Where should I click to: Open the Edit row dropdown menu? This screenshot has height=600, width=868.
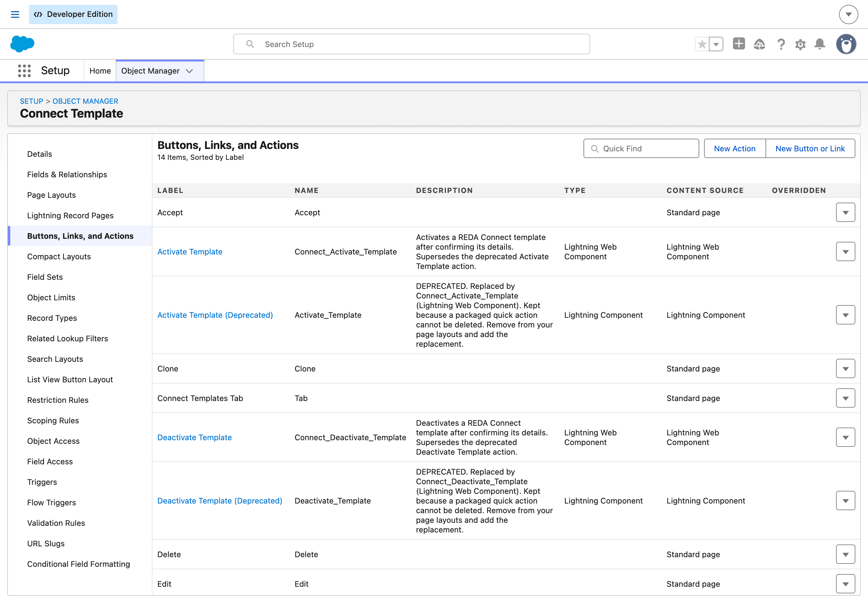click(845, 584)
